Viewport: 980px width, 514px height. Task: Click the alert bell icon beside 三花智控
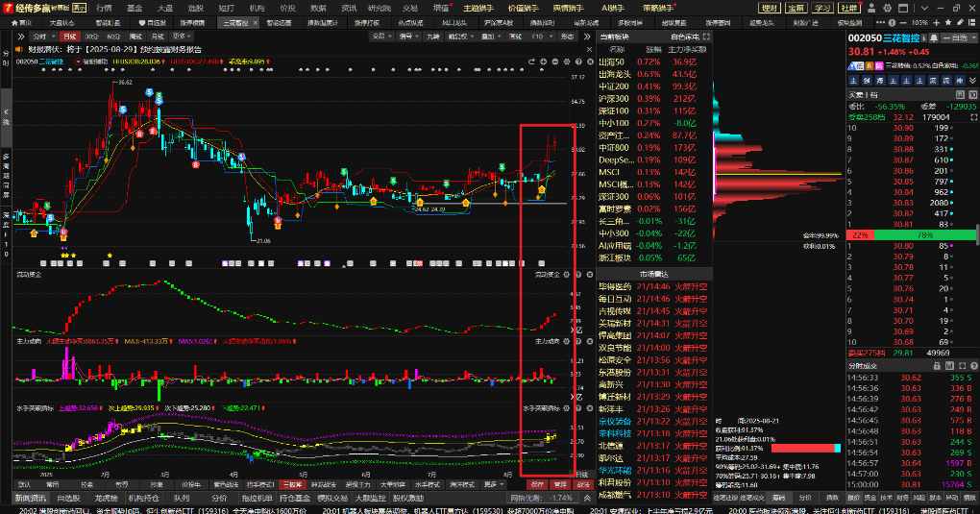point(933,38)
